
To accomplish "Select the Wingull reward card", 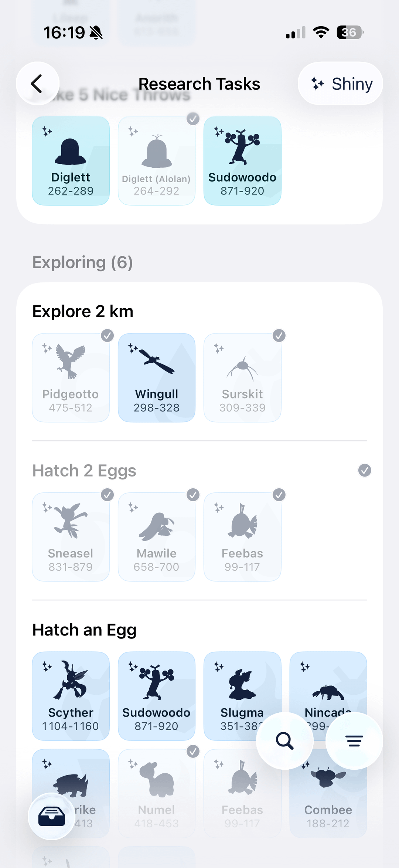I will (x=157, y=377).
